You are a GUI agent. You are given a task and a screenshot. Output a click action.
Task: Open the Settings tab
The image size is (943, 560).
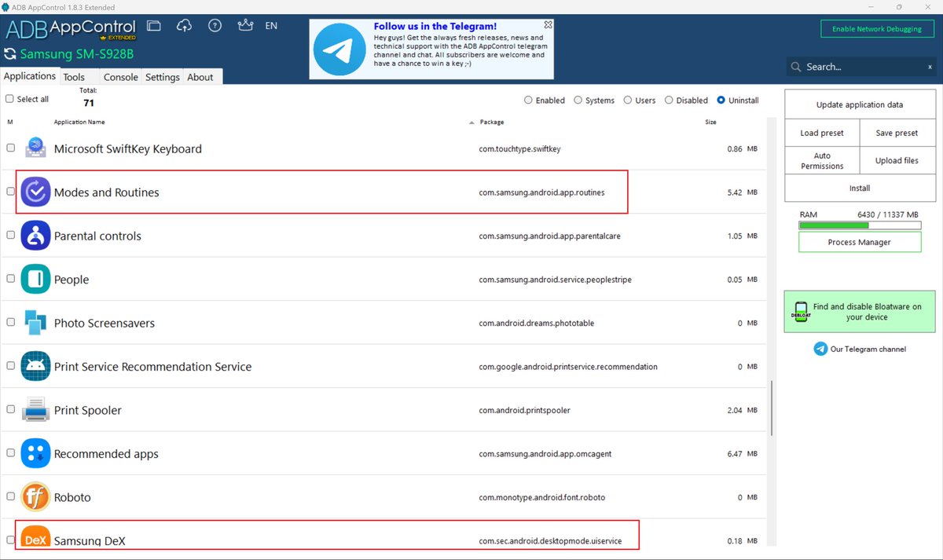pos(163,77)
